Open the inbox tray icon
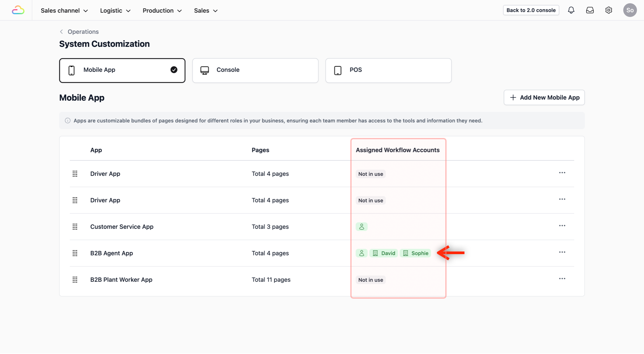 (590, 10)
